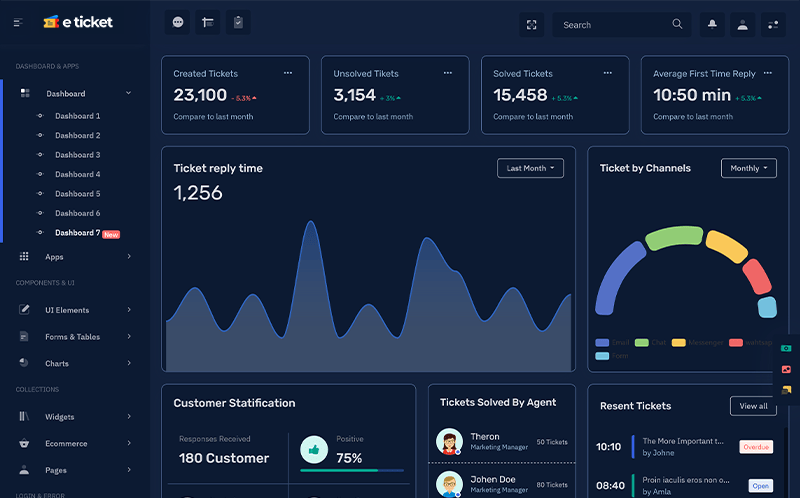
Task: Click the Positive 75% progress bar
Action: pyautogui.click(x=352, y=470)
